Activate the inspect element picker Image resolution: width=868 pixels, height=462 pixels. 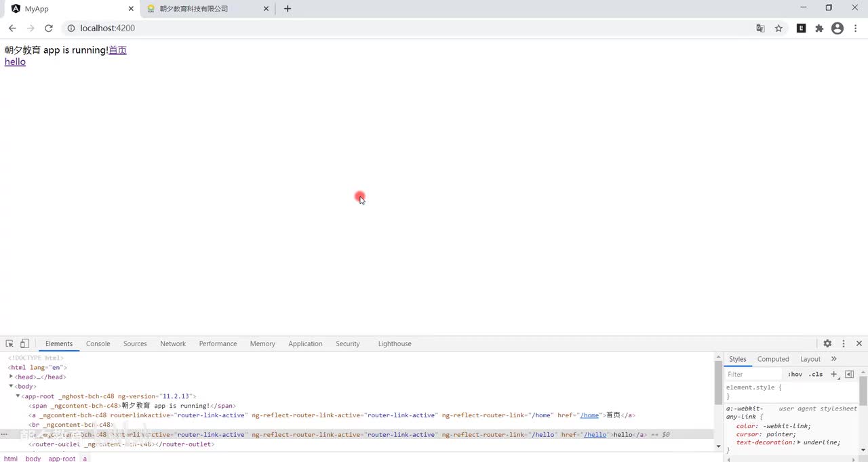pos(9,343)
